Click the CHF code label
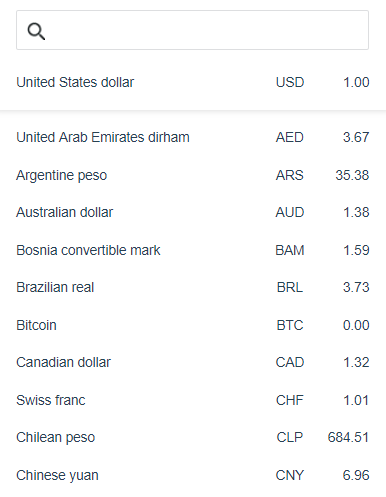Screen dimensions: 386x497 click(x=290, y=400)
